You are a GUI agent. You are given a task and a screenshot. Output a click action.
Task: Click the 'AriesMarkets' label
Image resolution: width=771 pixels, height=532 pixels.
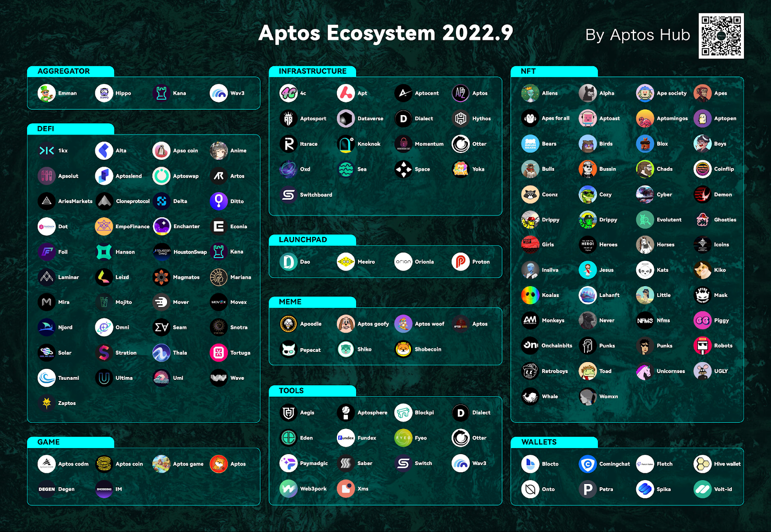point(75,201)
